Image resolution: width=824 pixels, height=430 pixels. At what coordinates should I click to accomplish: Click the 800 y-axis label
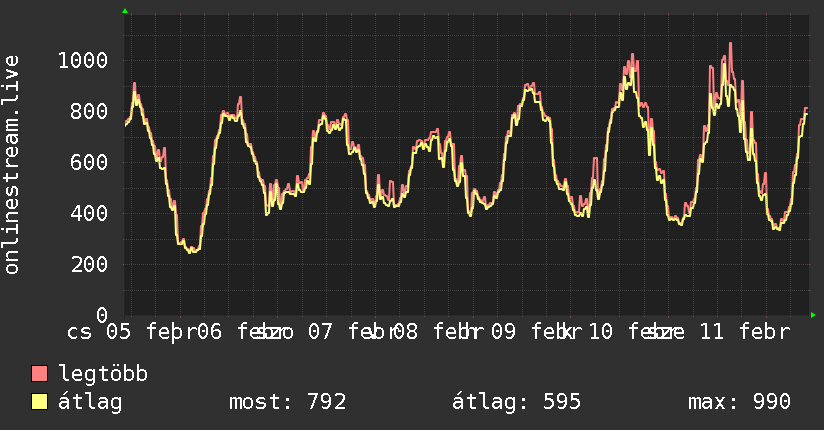[x=89, y=111]
